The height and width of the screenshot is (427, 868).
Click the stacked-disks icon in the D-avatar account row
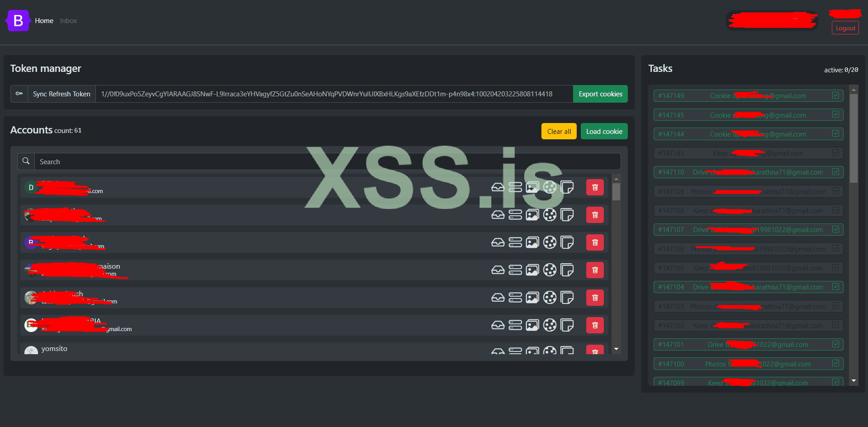pyautogui.click(x=515, y=187)
